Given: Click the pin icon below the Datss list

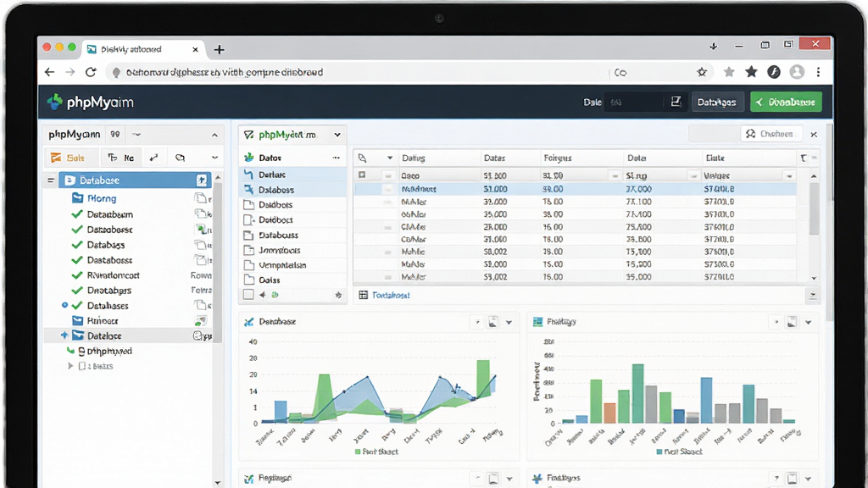Looking at the screenshot, I should pyautogui.click(x=338, y=295).
